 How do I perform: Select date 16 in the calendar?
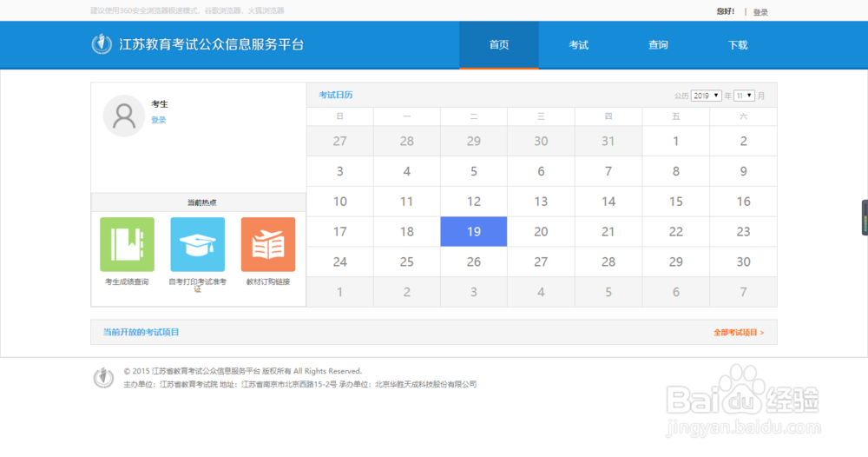(744, 202)
